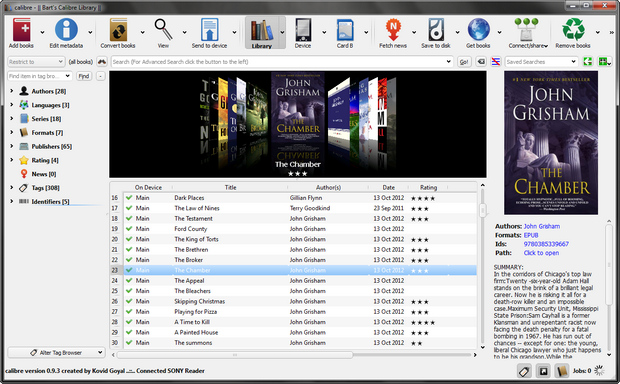Image resolution: width=620 pixels, height=384 pixels.
Task: Sort by Rating column header
Action: click(x=428, y=187)
